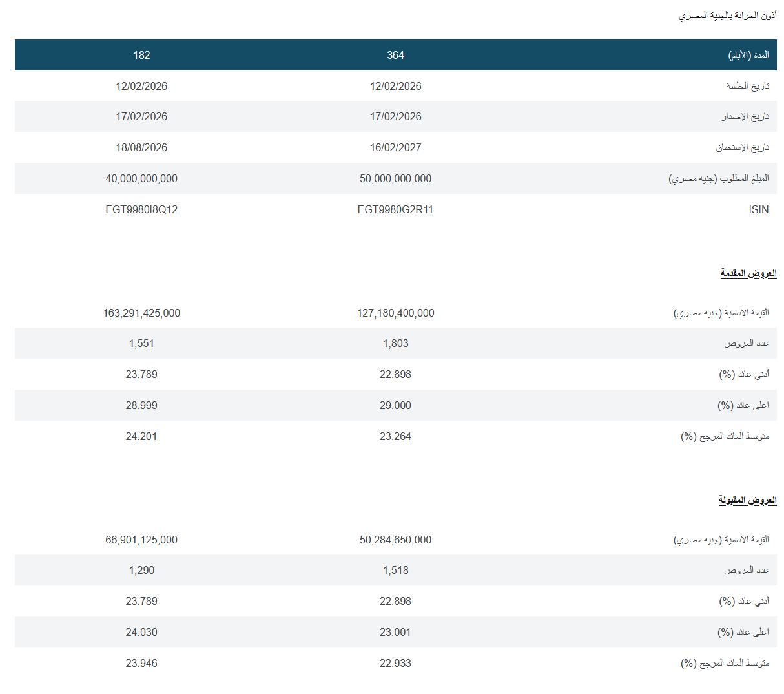
Task: Click the accepted bids count 1,290
Action: click(141, 570)
